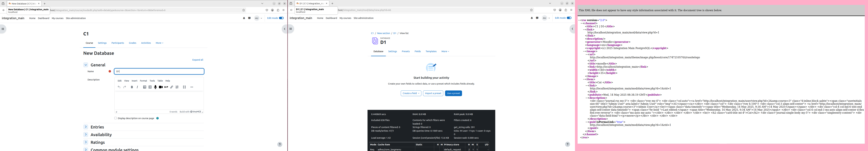Open the AU user menu in D1 window
The image size is (868, 151).
[x=546, y=18]
